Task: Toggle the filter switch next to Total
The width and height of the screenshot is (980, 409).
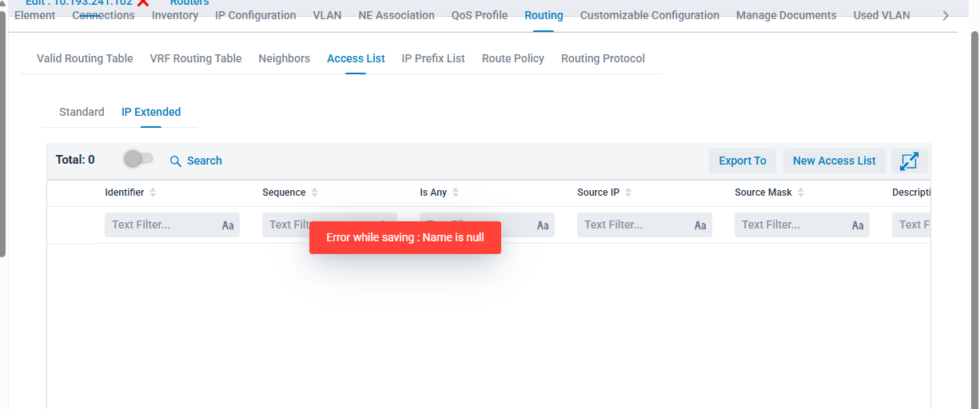Action: click(138, 159)
